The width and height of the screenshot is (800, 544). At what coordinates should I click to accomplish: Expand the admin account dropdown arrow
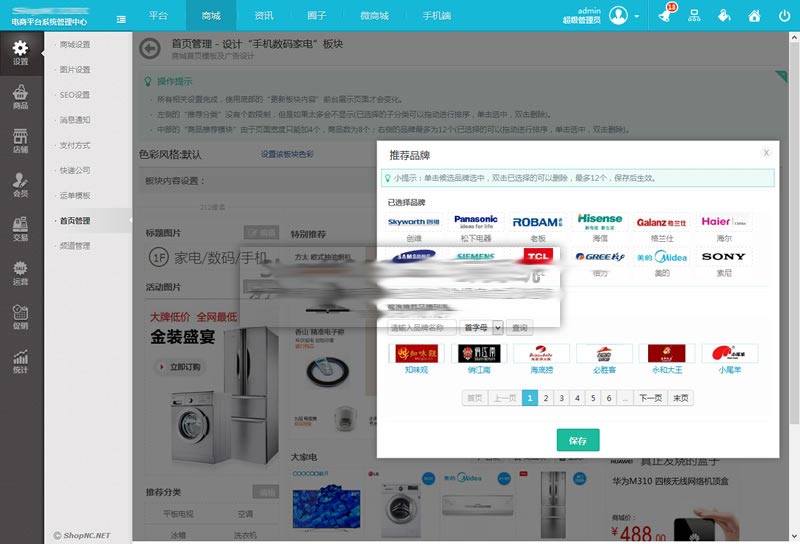click(x=637, y=16)
